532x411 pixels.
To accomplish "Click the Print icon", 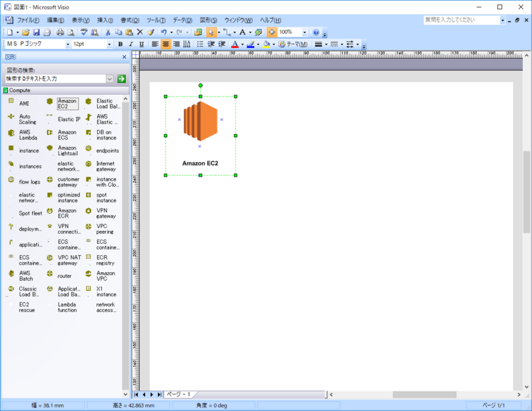I will tap(60, 32).
